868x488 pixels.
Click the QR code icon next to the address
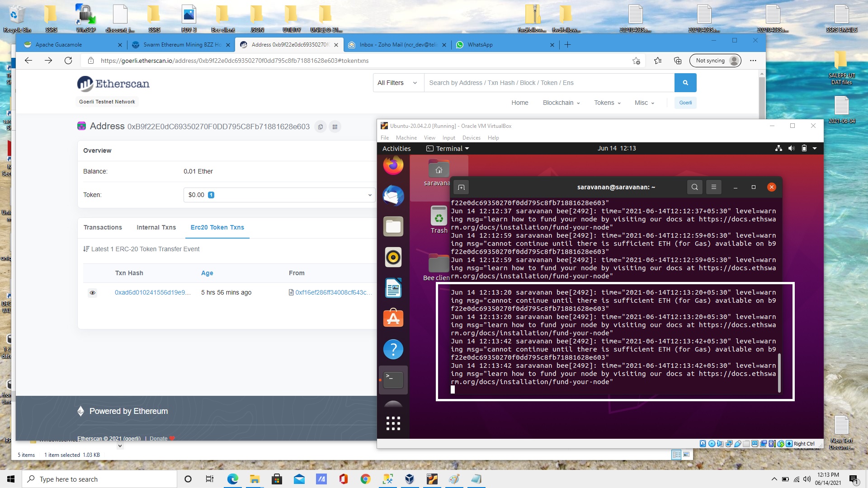pyautogui.click(x=335, y=127)
